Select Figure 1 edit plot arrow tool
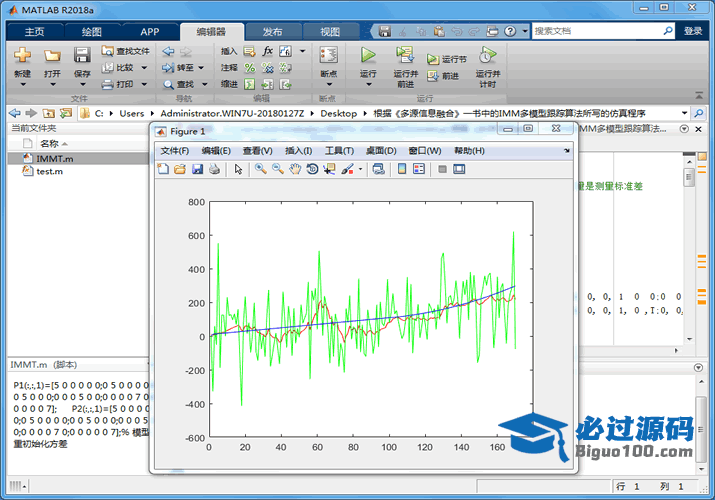Viewport: 715px width, 500px height. tap(238, 169)
